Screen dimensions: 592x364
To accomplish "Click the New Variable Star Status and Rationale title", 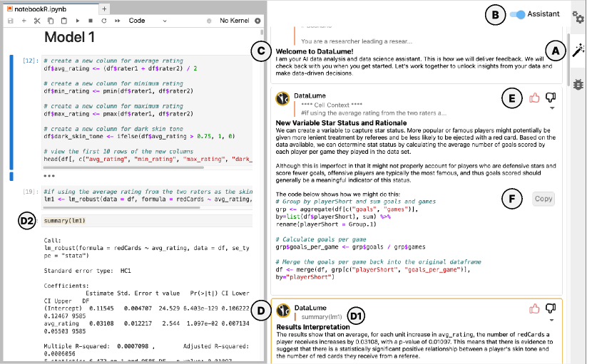I will pos(341,123).
